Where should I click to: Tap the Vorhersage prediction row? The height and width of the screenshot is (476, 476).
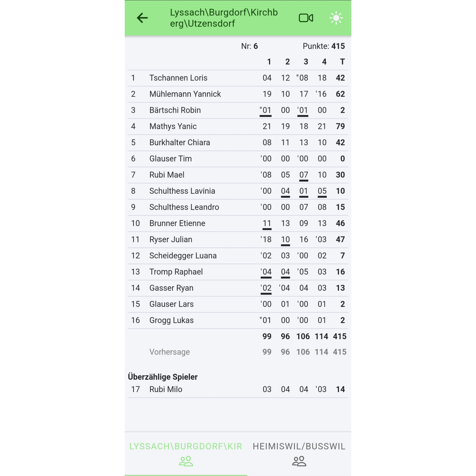pyautogui.click(x=238, y=352)
